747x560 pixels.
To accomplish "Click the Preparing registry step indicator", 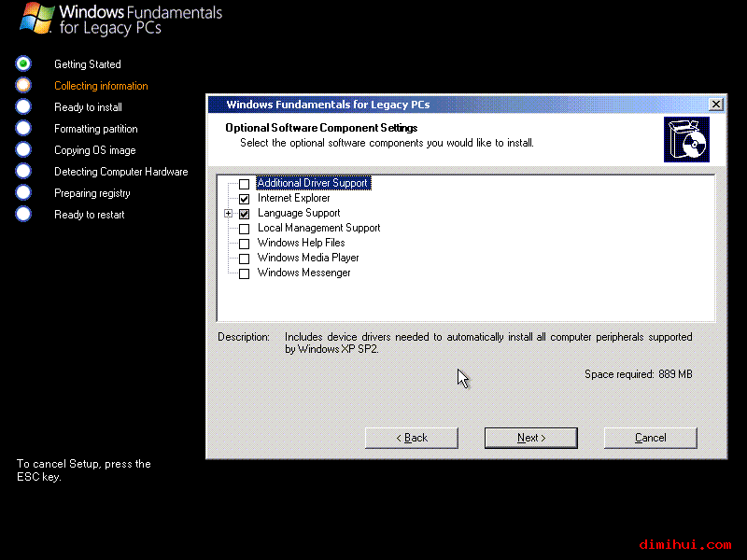I will click(x=23, y=192).
